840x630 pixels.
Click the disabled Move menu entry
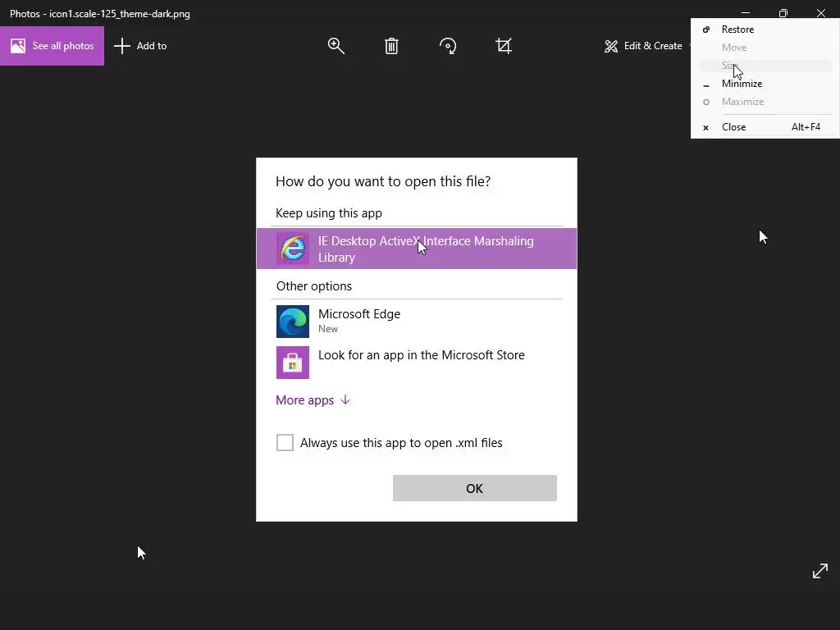pos(765,48)
